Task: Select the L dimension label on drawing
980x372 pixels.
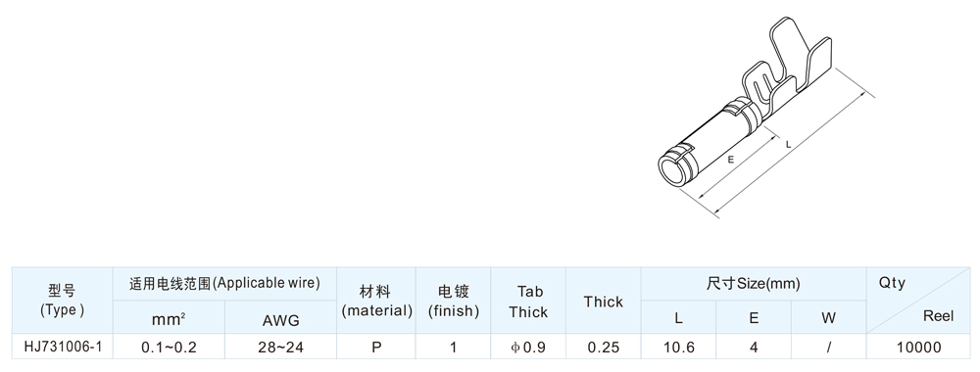Action: 788,145
